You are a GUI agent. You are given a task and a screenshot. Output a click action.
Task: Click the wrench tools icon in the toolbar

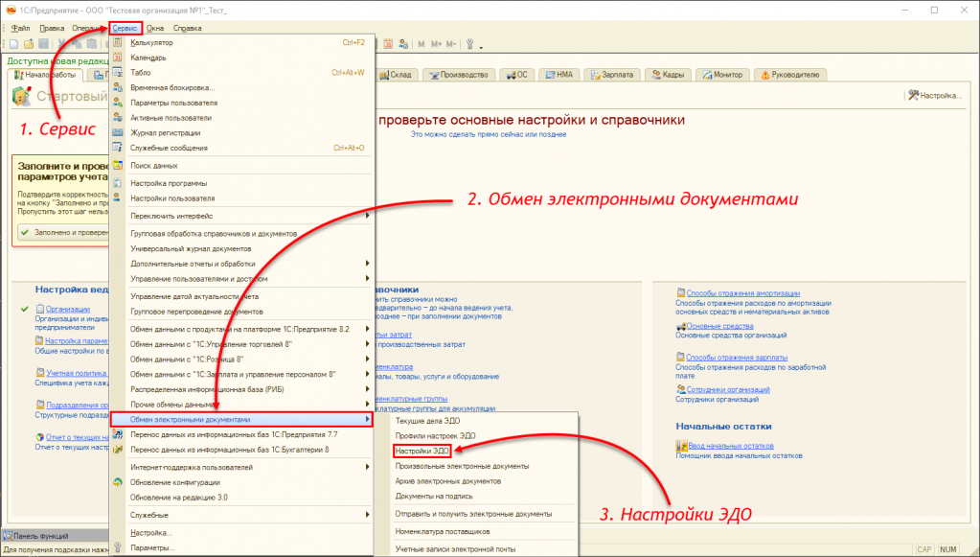(470, 44)
